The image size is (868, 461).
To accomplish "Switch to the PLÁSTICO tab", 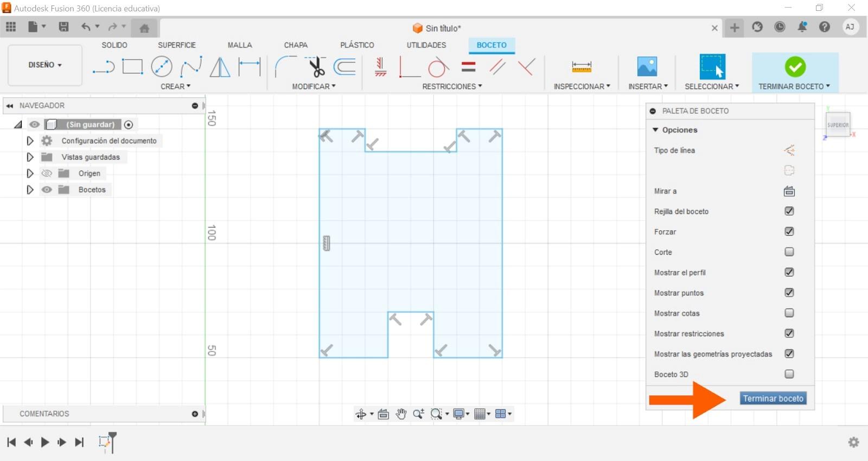I will point(357,45).
